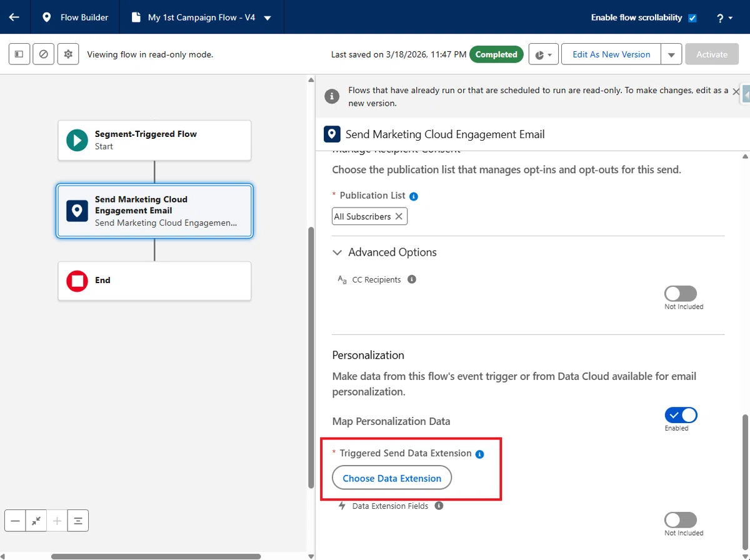
Task: Click the Completed status badge
Action: [496, 54]
